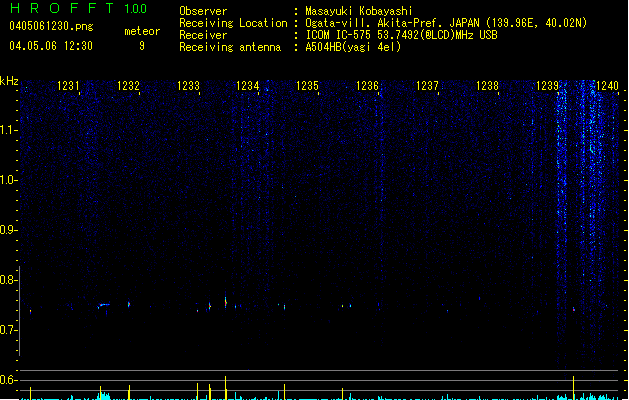The image size is (629, 400).
Task: Click the Receiving antenna label
Action: 230,47
